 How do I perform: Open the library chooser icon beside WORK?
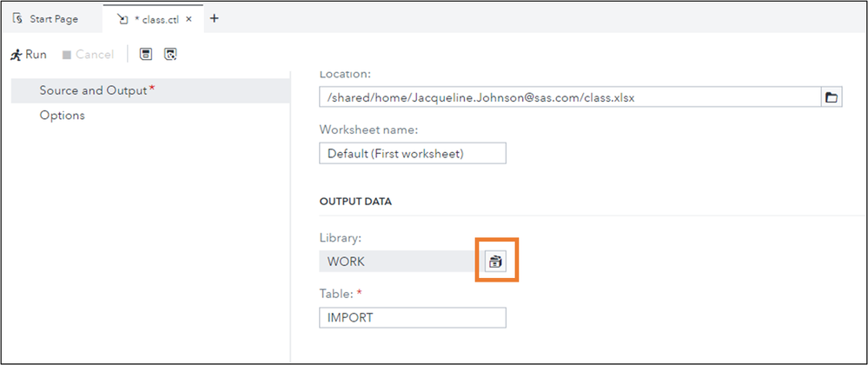tap(495, 262)
